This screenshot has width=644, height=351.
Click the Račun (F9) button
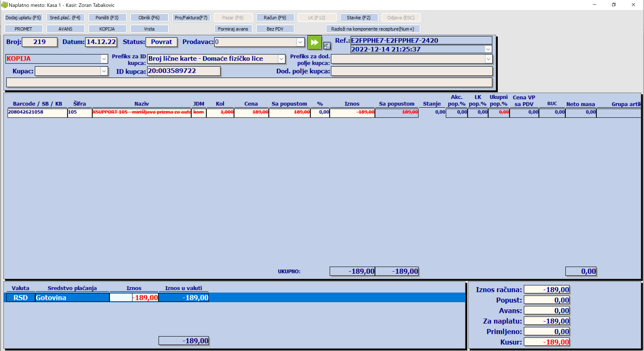275,17
